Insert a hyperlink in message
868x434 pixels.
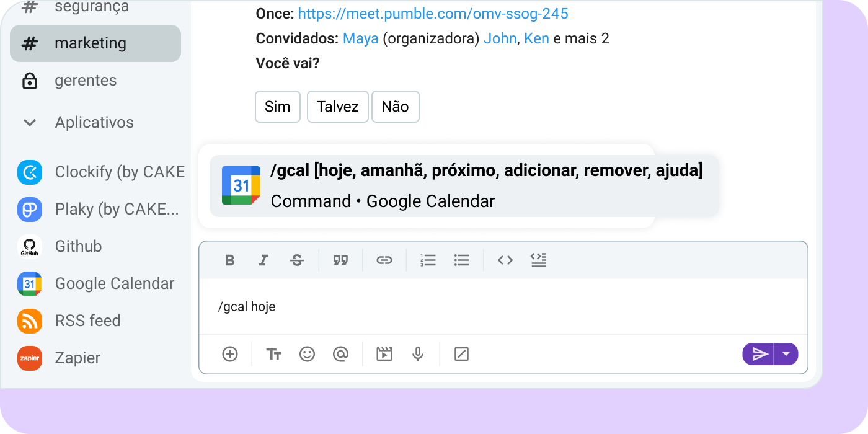click(384, 260)
